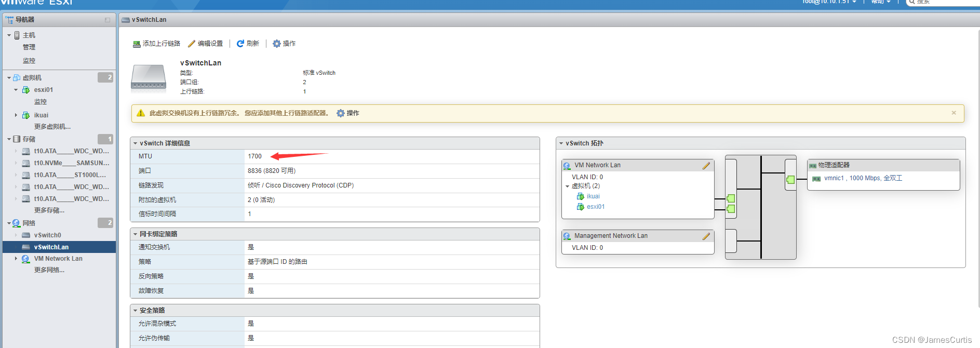
Task: Click storage count badge 1
Action: click(105, 139)
